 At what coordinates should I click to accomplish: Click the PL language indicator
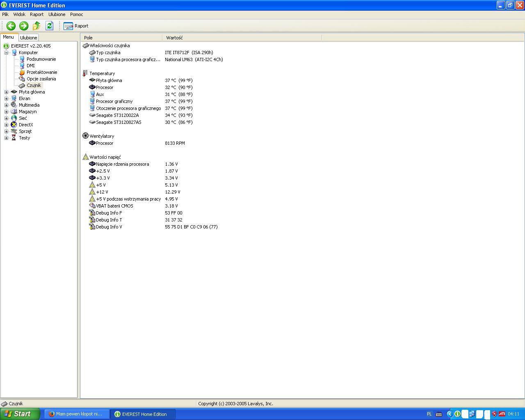tap(429, 414)
